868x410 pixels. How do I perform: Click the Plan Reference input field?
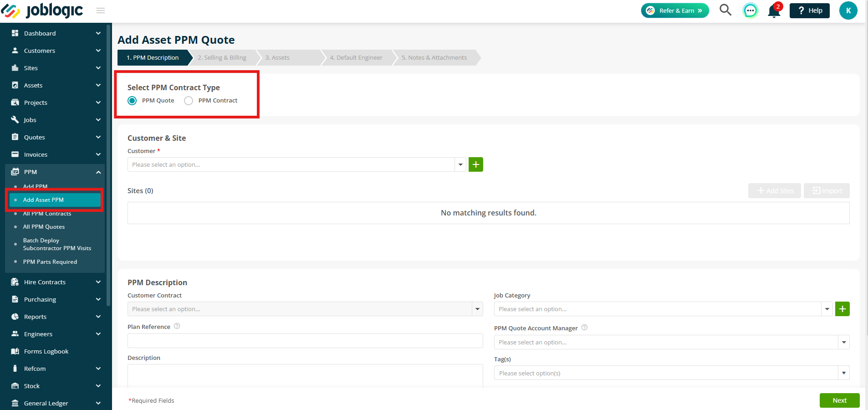click(x=305, y=341)
